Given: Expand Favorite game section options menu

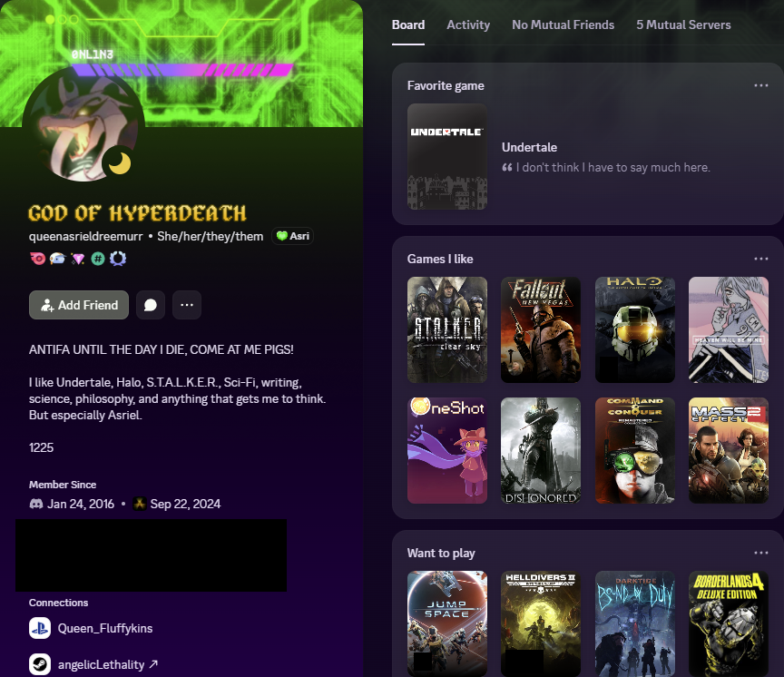Looking at the screenshot, I should click(760, 85).
